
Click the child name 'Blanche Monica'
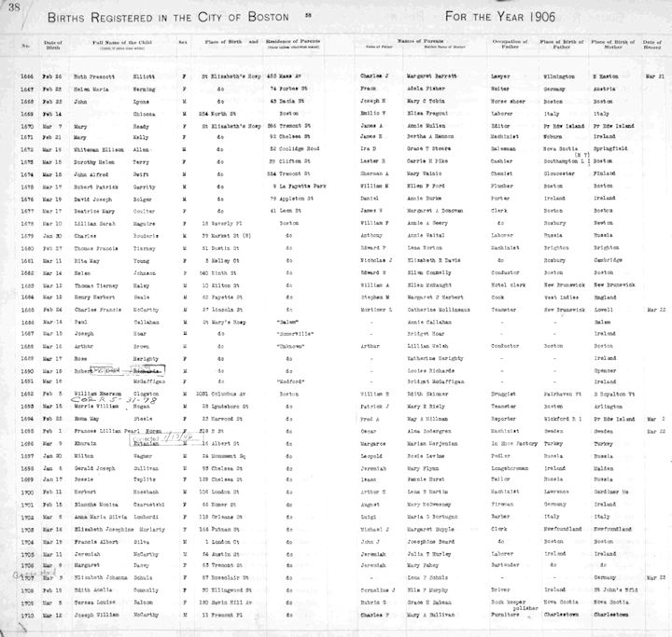coord(95,505)
